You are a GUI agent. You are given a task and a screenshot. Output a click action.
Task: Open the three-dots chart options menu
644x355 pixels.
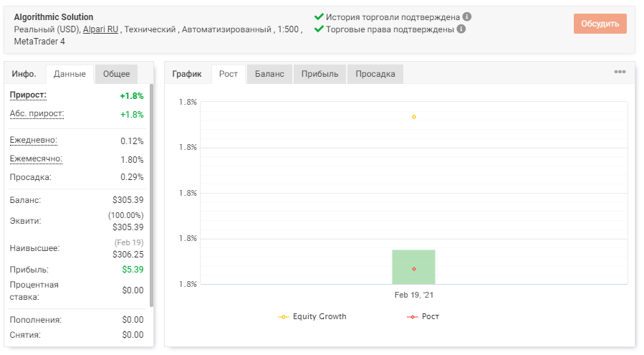620,72
